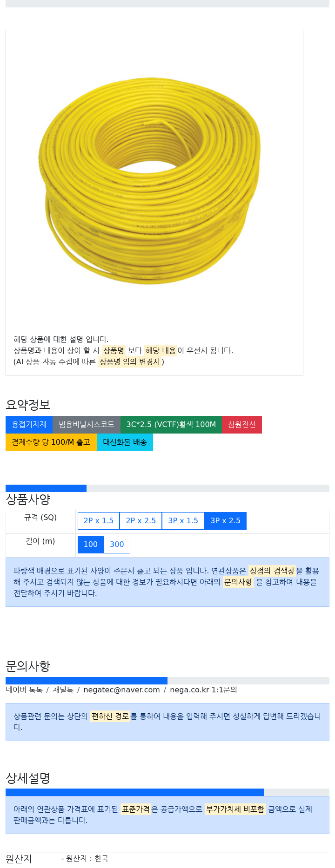Choose the 100 length option

coord(91,545)
